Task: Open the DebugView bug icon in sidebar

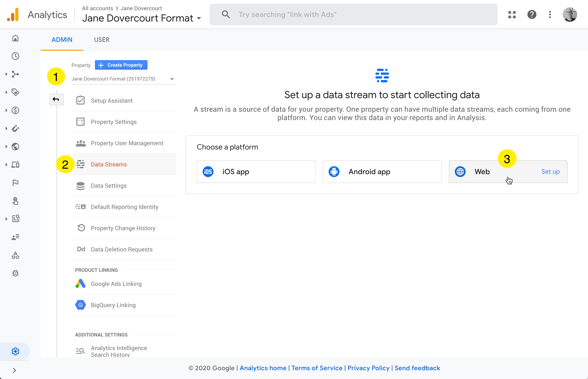Action: [15, 273]
